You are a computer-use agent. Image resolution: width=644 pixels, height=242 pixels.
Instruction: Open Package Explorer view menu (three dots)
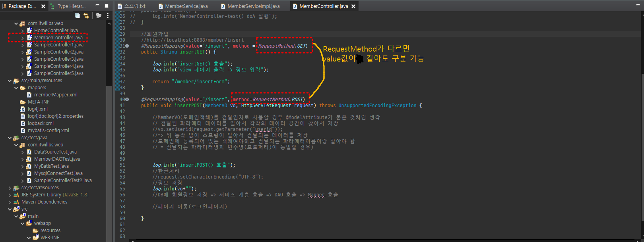(108, 15)
